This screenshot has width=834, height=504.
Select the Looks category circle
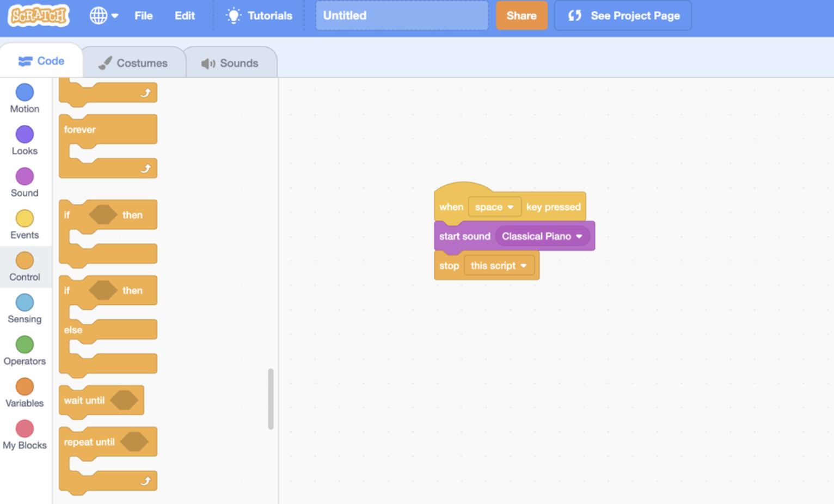pos(24,134)
